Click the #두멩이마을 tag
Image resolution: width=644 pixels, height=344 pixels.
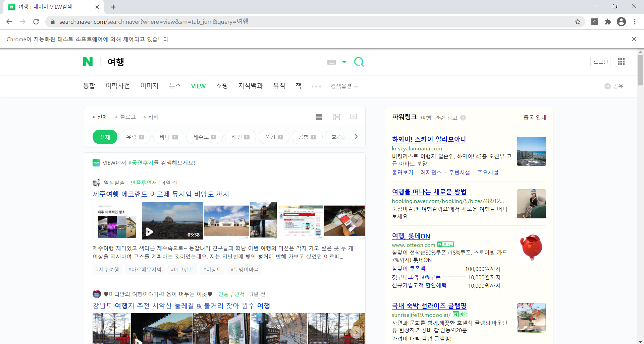(x=245, y=270)
